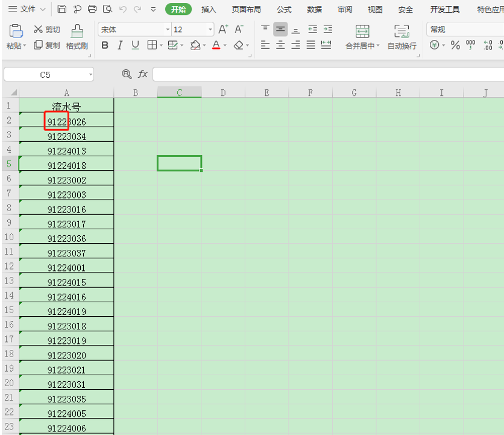
Task: Click the Paste clipboard icon
Action: 16,31
